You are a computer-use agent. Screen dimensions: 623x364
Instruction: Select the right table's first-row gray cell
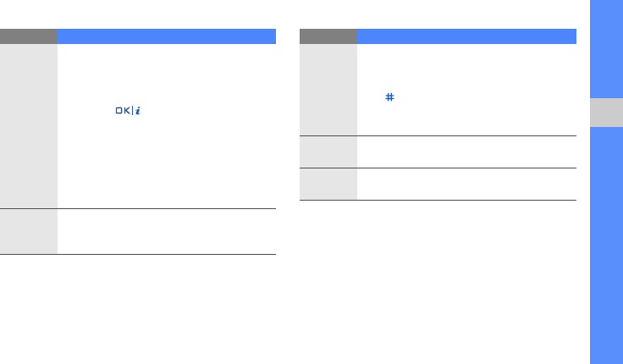point(328,90)
